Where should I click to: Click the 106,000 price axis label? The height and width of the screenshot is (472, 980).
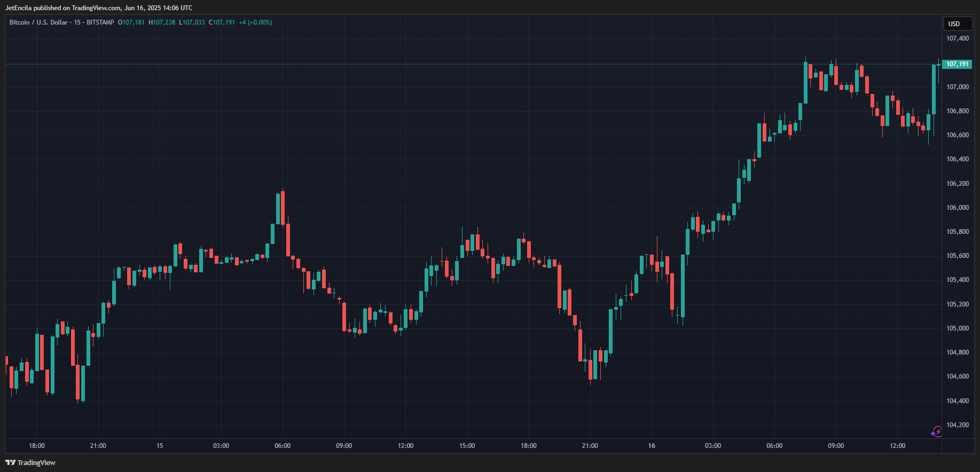pos(958,208)
